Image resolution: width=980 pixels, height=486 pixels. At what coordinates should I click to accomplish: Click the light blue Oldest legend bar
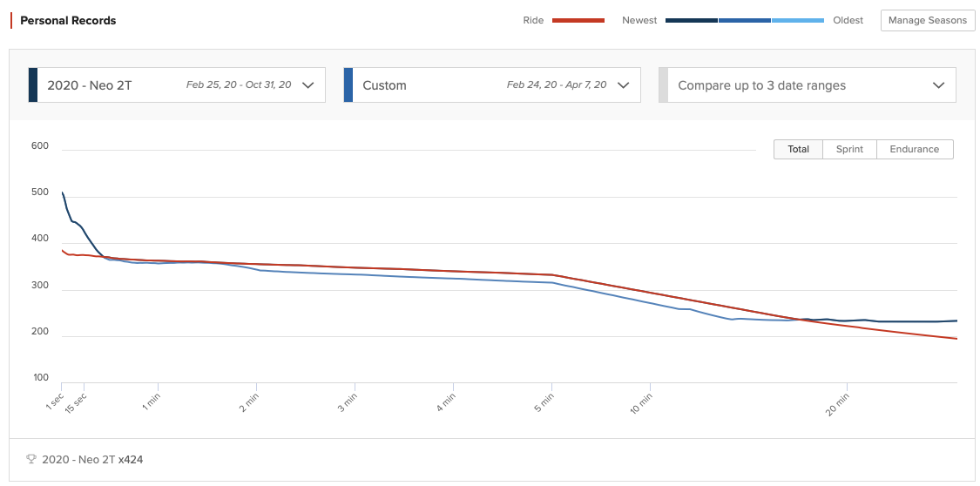pos(797,20)
